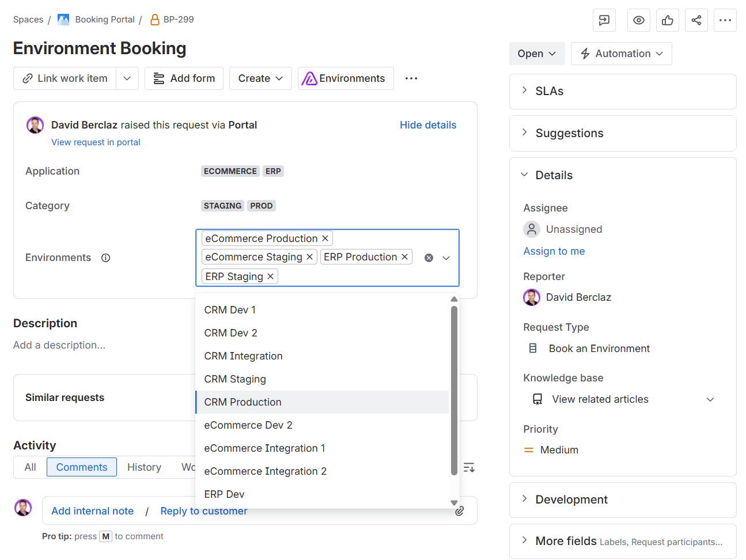This screenshot has width=746, height=560.
Task: Select CRM Staging option
Action: coord(322,379)
